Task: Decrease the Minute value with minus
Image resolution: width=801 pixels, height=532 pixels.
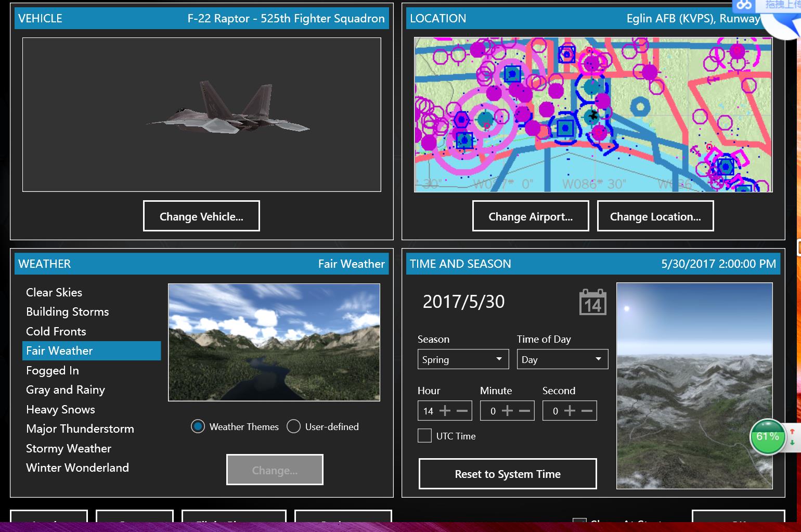Action: pyautogui.click(x=524, y=411)
